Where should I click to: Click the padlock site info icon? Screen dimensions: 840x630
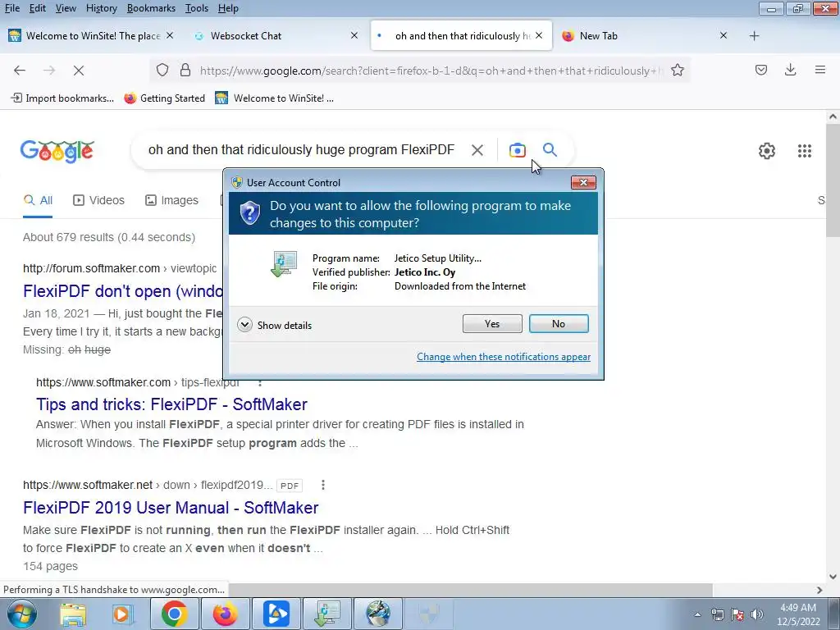pos(185,71)
